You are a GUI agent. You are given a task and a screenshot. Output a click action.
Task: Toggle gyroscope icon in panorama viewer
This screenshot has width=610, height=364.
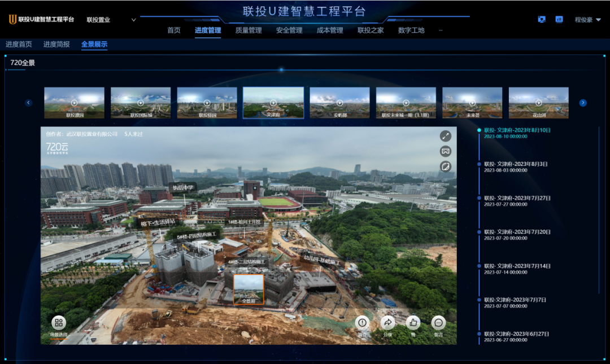point(446,166)
